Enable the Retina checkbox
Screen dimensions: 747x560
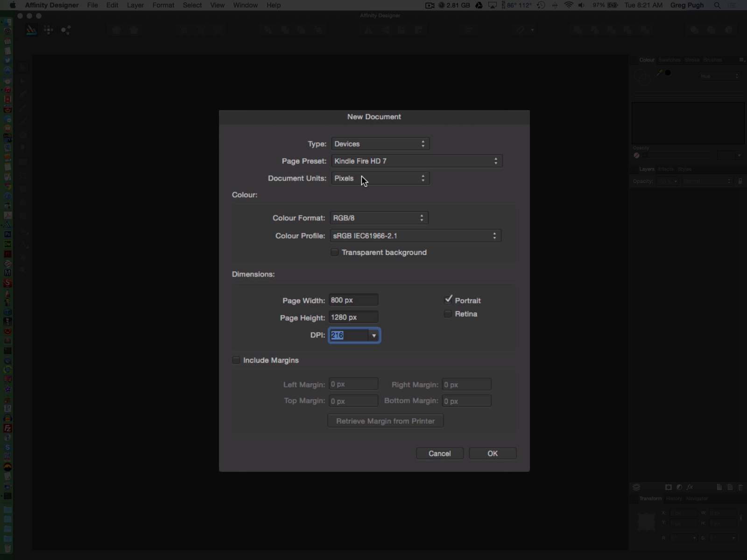tap(448, 314)
